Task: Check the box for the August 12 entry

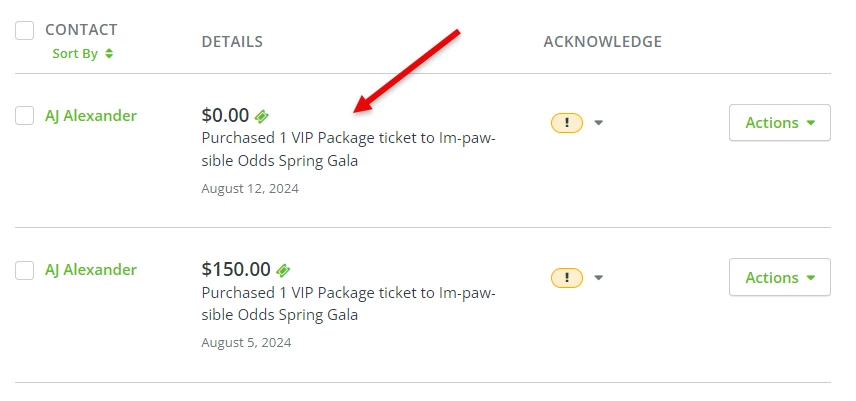Action: click(25, 116)
